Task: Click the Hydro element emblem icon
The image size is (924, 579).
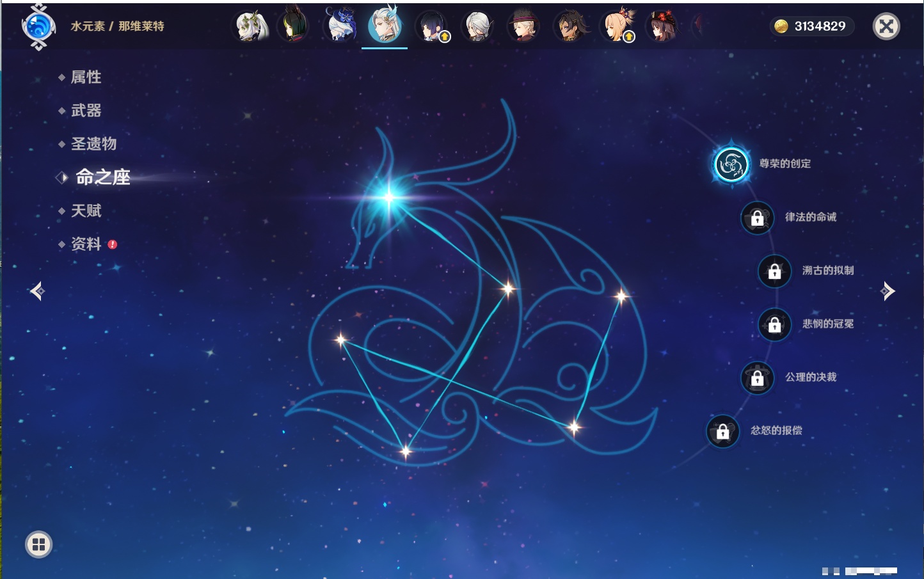Action: tap(38, 27)
